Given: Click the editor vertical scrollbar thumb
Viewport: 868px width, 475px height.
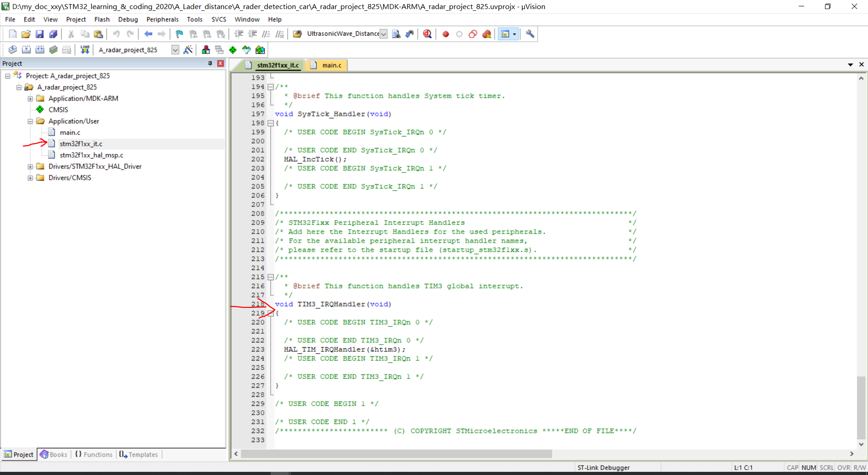Looking at the screenshot, I should [x=861, y=408].
